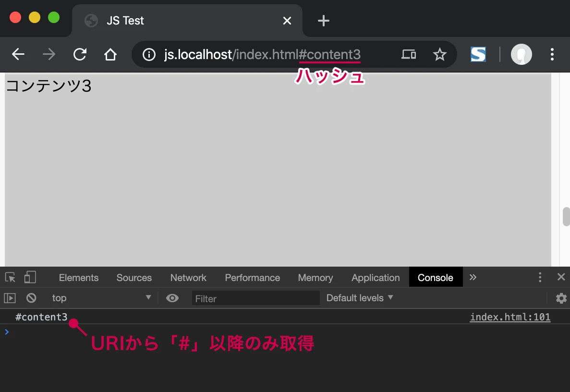Toggle the live expression eye icon

click(172, 298)
